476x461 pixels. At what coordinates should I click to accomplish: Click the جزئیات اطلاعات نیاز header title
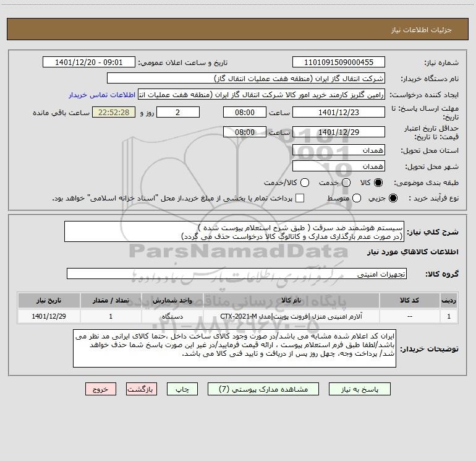coord(422,30)
